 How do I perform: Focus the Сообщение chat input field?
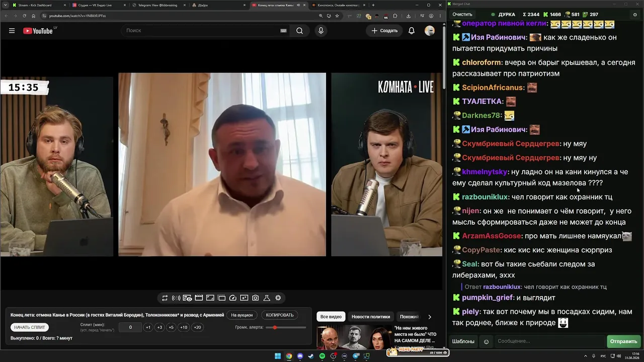(x=549, y=341)
